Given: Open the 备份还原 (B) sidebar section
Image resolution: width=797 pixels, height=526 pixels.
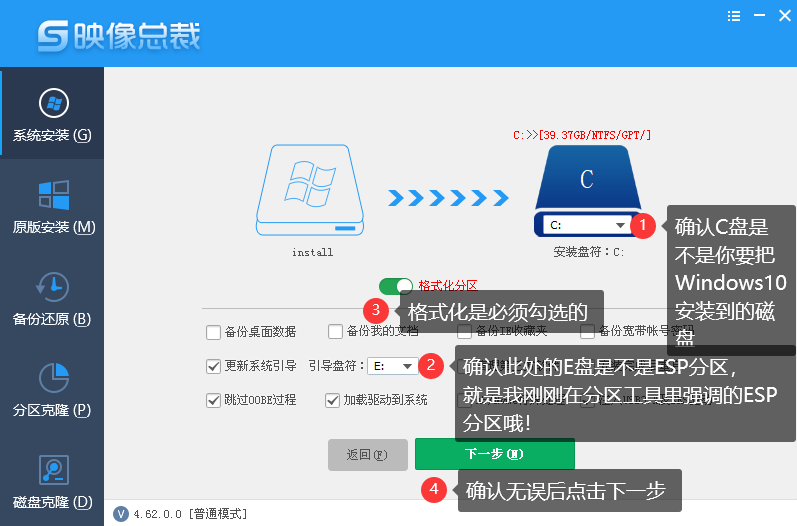Looking at the screenshot, I should pyautogui.click(x=52, y=298).
